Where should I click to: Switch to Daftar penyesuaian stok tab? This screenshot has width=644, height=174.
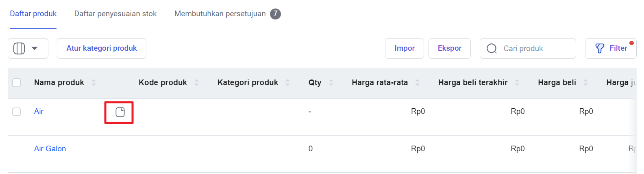click(115, 14)
